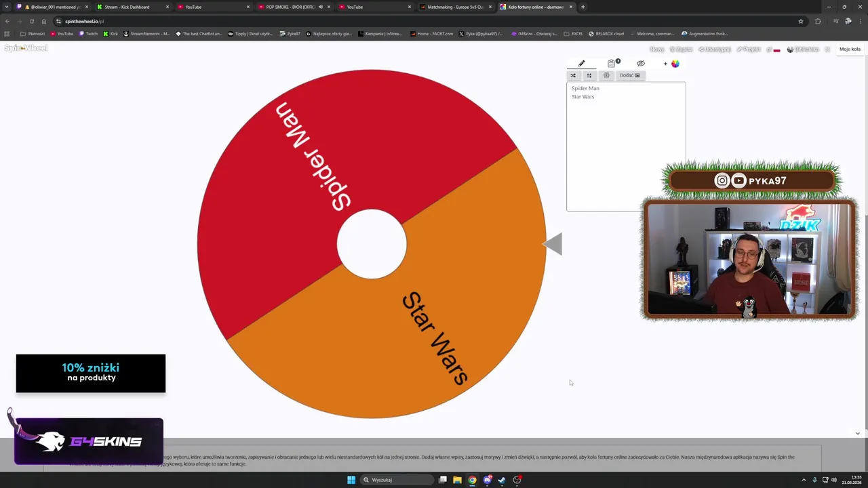This screenshot has height=488, width=868.
Task: Switch to Stream - Kick Dashboard tab
Action: 132,7
